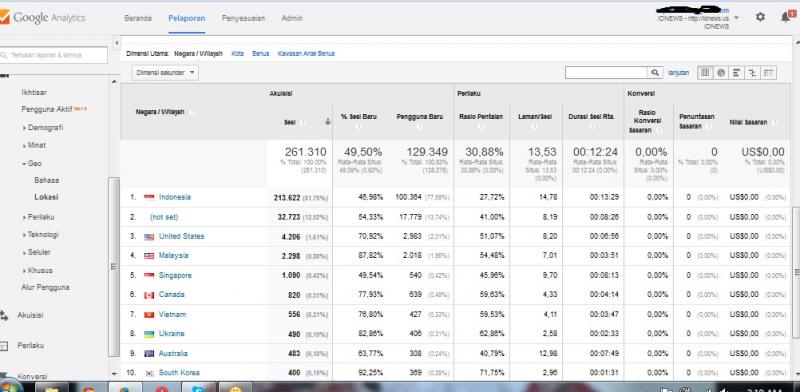Switch to comparison view icon
The image size is (800, 392).
(x=752, y=72)
